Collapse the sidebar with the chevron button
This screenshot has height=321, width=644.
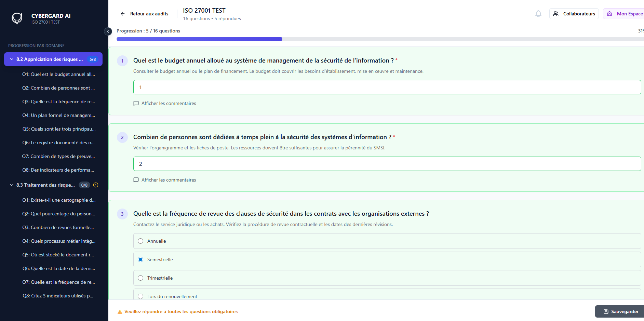108,31
